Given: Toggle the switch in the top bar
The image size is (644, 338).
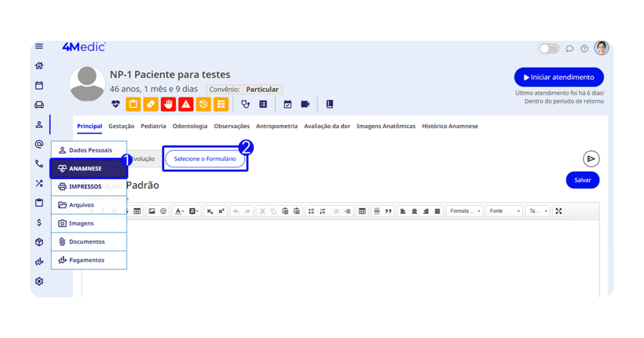Looking at the screenshot, I should click(548, 48).
